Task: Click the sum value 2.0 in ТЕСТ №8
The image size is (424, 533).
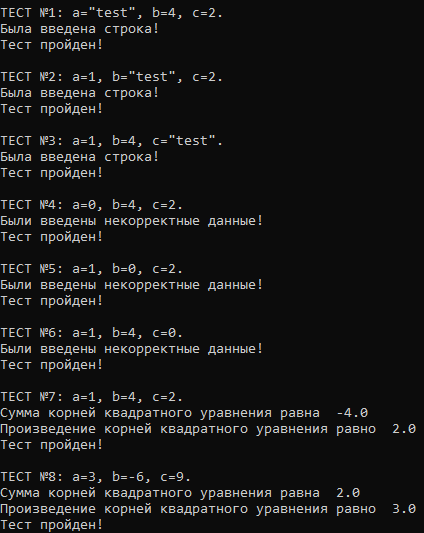Action: click(348, 493)
